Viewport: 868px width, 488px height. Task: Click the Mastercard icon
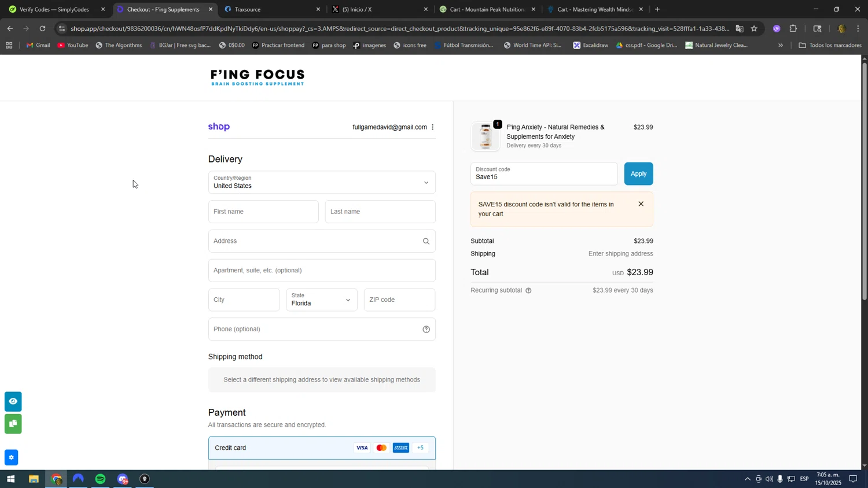pyautogui.click(x=381, y=448)
